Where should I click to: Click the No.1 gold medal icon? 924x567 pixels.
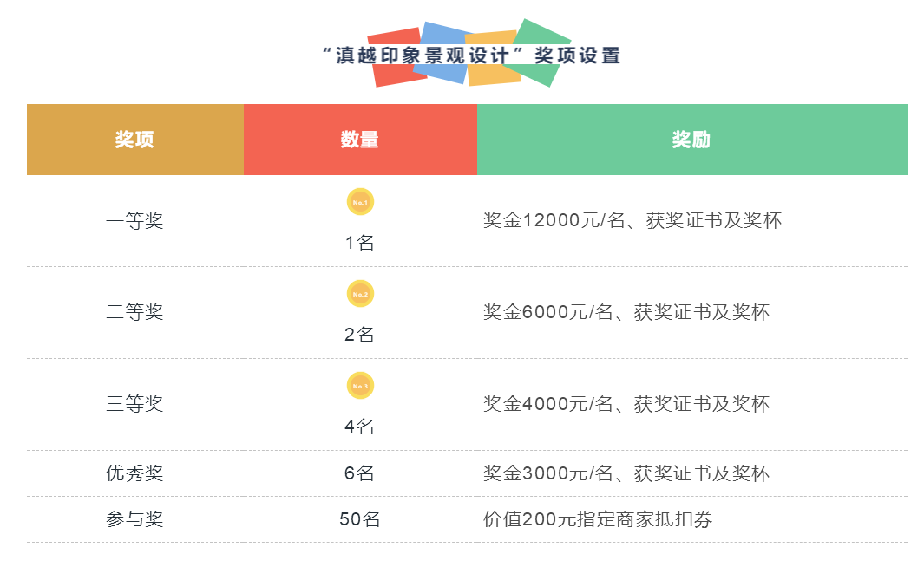tap(360, 202)
